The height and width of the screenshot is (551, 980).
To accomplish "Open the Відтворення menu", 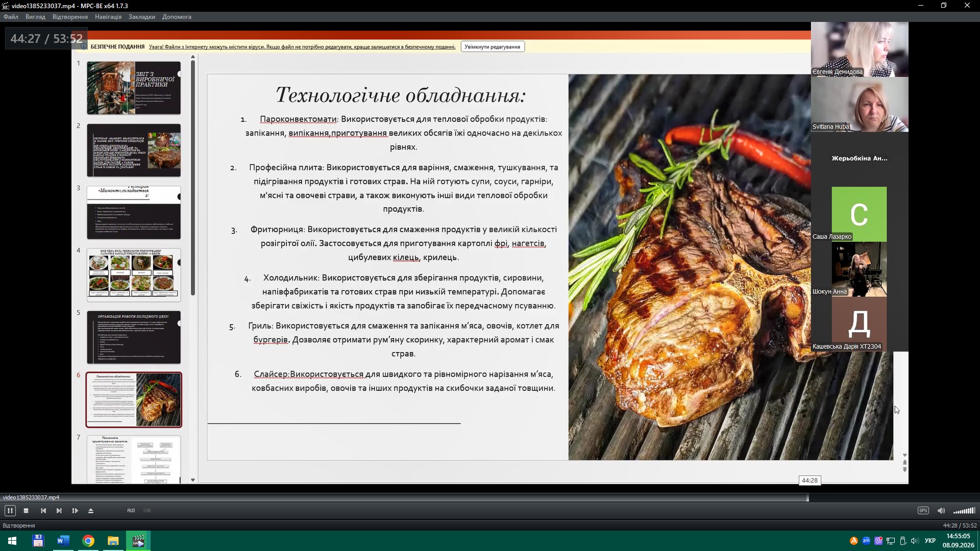I will pyautogui.click(x=70, y=17).
